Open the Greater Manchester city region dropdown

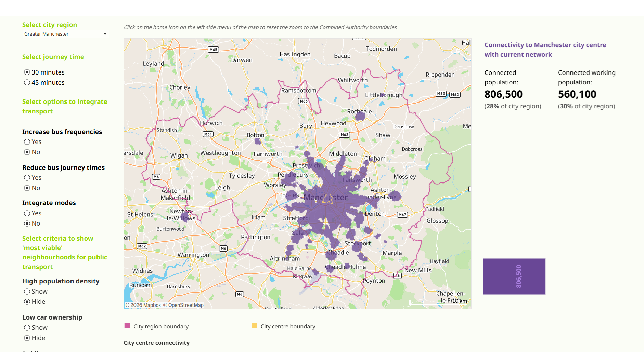point(66,34)
